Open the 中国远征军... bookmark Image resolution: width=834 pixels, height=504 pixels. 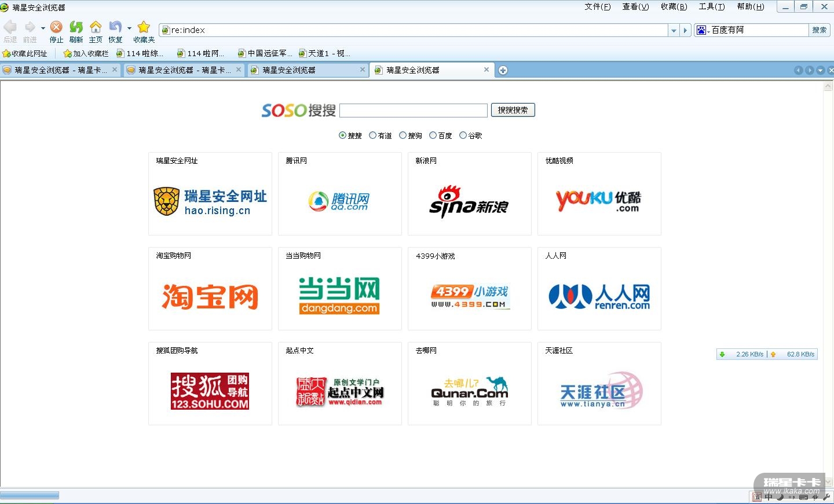pyautogui.click(x=265, y=54)
